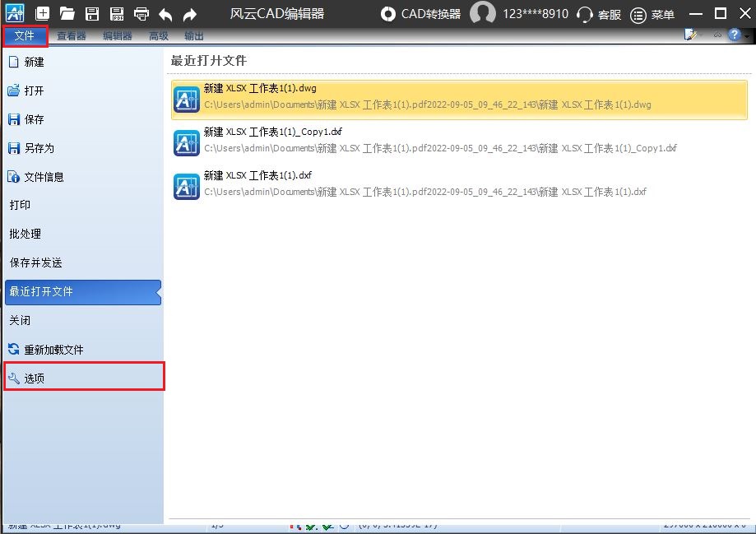Switch to the 编辑器 tab
This screenshot has height=534, width=756.
118,36
